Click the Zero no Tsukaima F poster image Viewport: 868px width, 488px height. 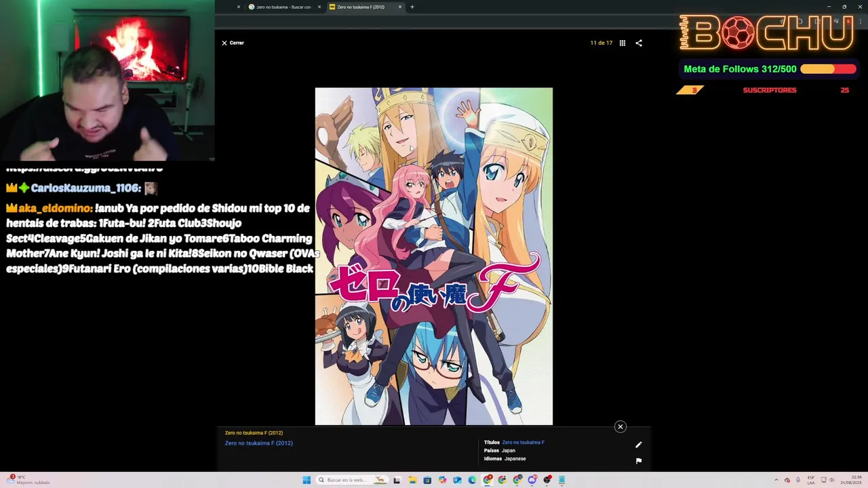[x=434, y=256]
